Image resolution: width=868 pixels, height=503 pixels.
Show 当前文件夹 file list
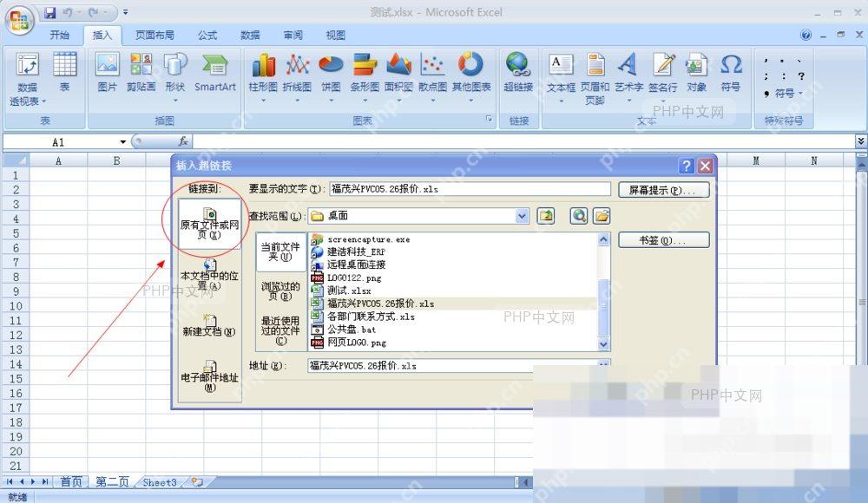(280, 251)
